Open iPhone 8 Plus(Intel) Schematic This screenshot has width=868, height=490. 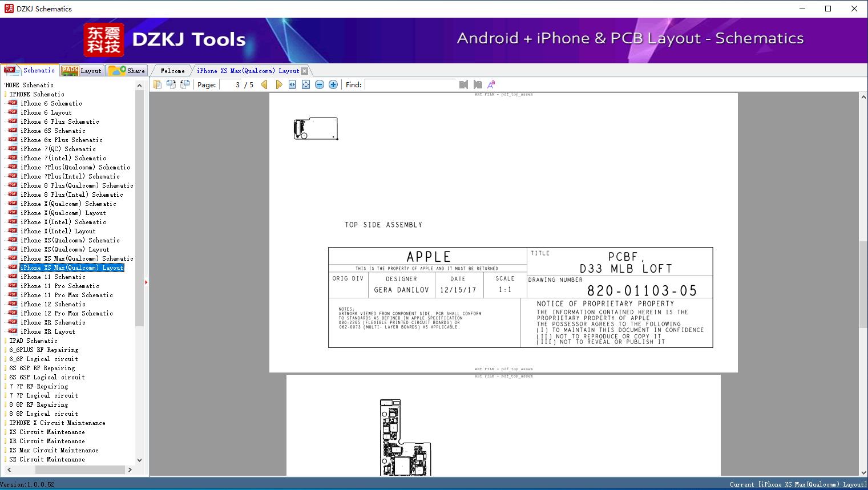(x=72, y=195)
